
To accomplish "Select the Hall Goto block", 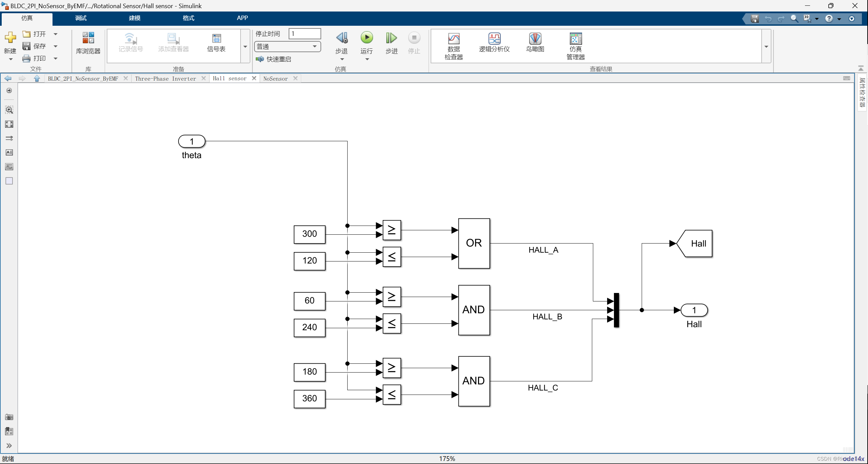I will (x=694, y=244).
